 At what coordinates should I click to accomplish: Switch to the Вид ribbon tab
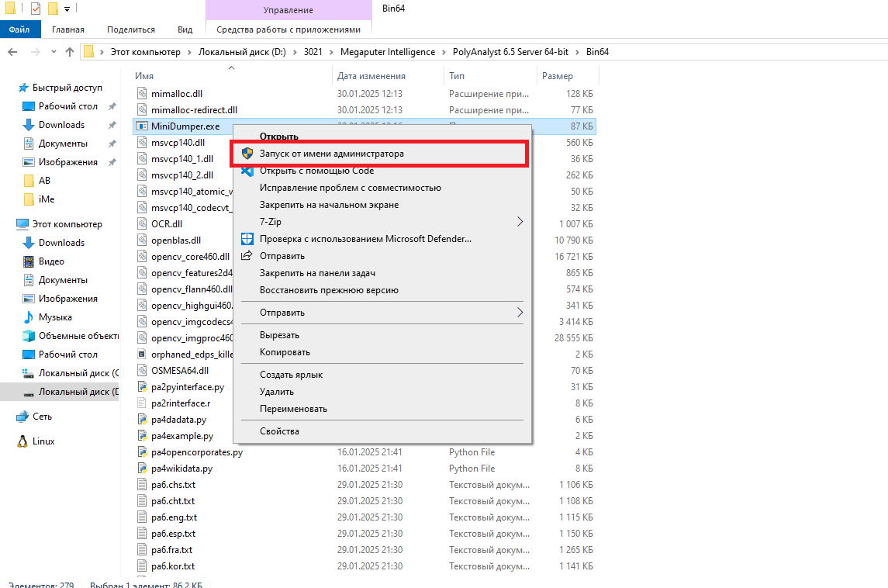pos(185,29)
